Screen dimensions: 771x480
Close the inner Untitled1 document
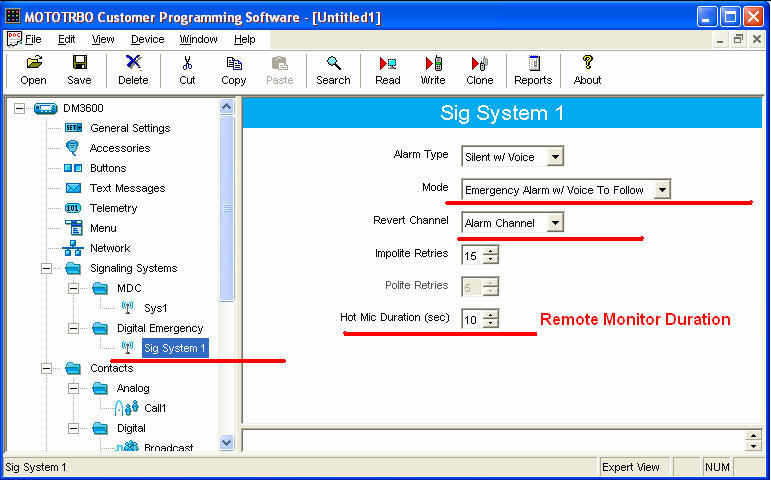pyautogui.click(x=757, y=39)
